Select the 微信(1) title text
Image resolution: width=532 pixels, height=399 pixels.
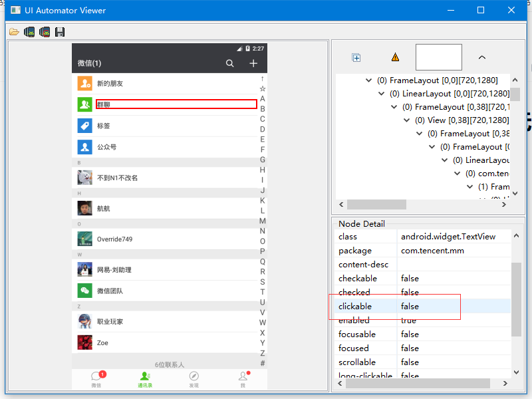[x=89, y=63]
